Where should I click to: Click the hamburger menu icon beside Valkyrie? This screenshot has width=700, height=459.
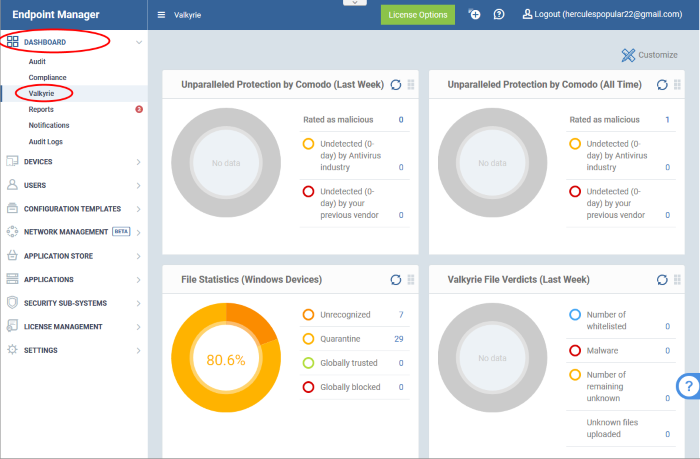tap(161, 15)
